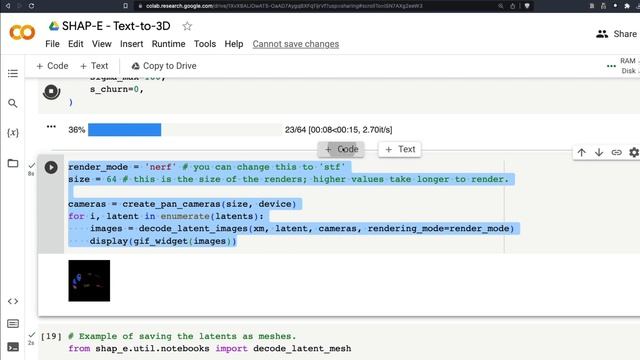Viewport: 640px width, 360px height.
Task: Open File menu
Action: [x=52, y=44]
